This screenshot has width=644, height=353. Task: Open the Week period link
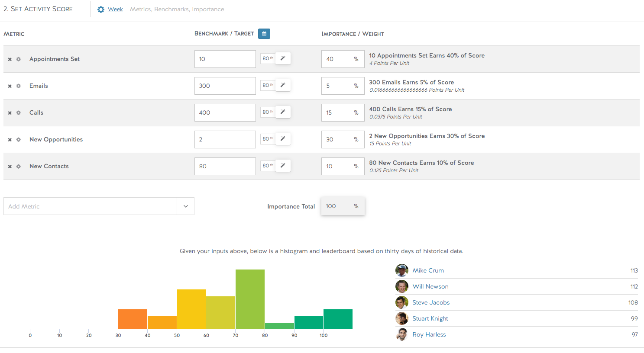[x=115, y=10]
